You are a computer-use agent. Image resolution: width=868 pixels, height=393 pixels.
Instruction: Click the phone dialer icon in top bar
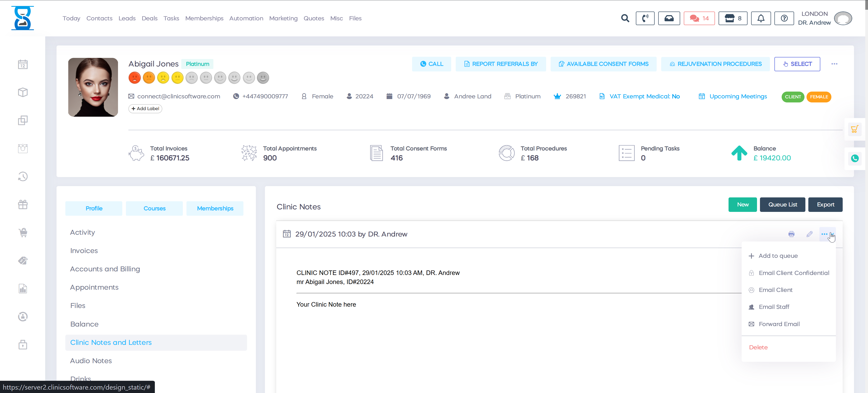pyautogui.click(x=645, y=18)
